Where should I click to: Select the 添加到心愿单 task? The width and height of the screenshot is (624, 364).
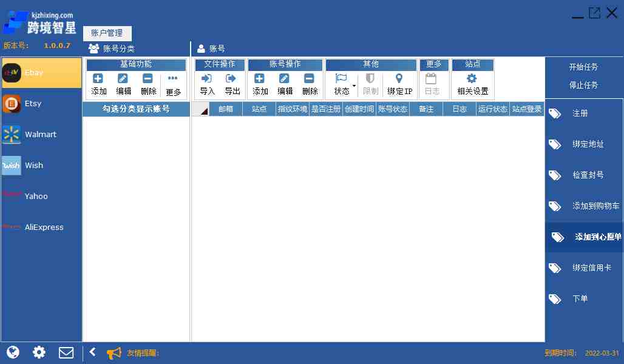(584, 237)
